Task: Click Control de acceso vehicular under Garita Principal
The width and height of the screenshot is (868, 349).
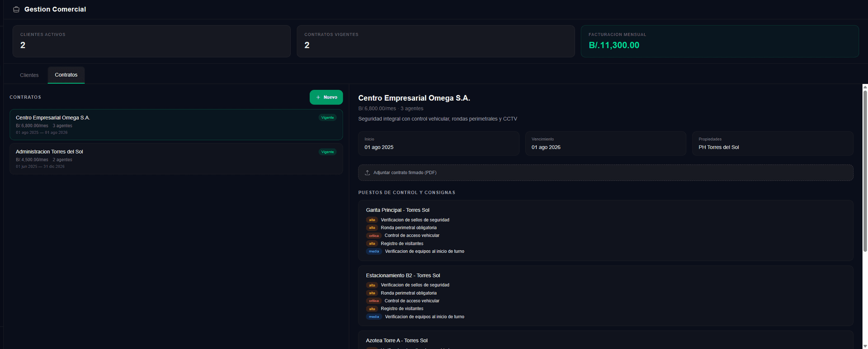Action: click(412, 236)
